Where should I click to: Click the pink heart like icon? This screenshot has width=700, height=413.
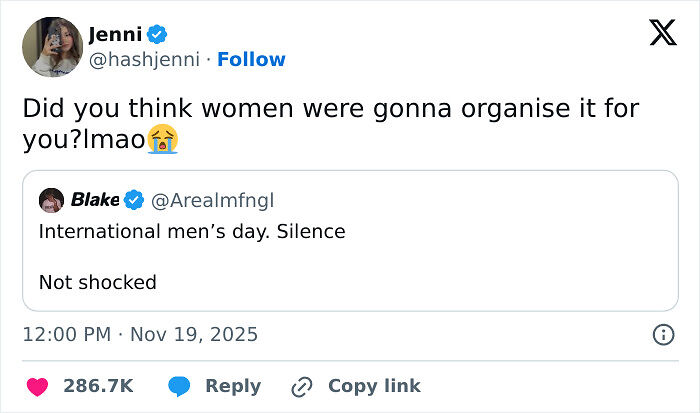38,387
